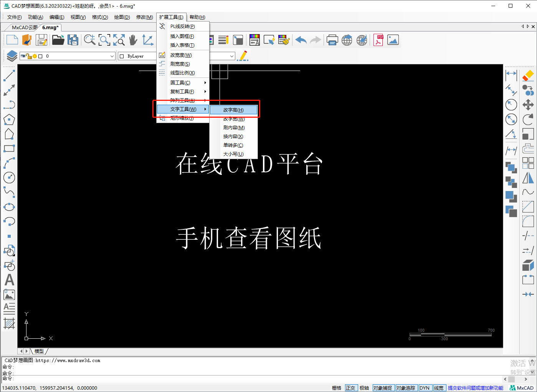Viewport: 537px width, 392px height.
Task: Select the zoom window tool
Action: pyautogui.click(x=104, y=40)
